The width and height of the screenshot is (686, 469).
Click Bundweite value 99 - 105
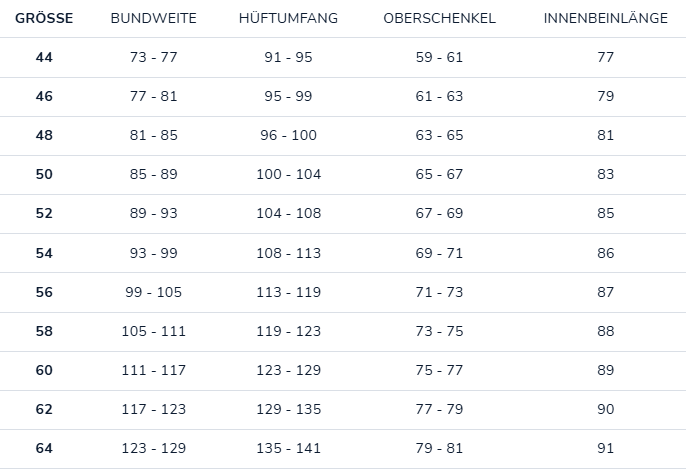coord(153,292)
